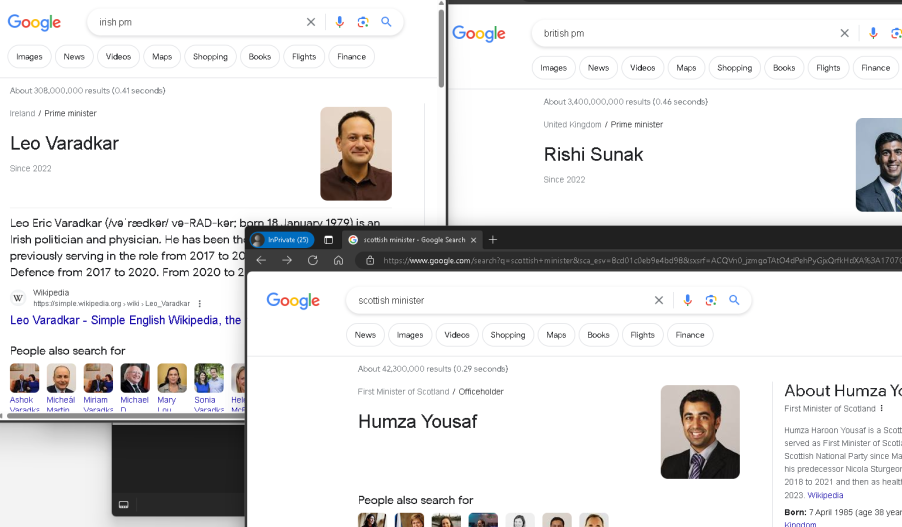Select Books filter in irish pm window
The image size is (902, 527).
[x=260, y=56]
